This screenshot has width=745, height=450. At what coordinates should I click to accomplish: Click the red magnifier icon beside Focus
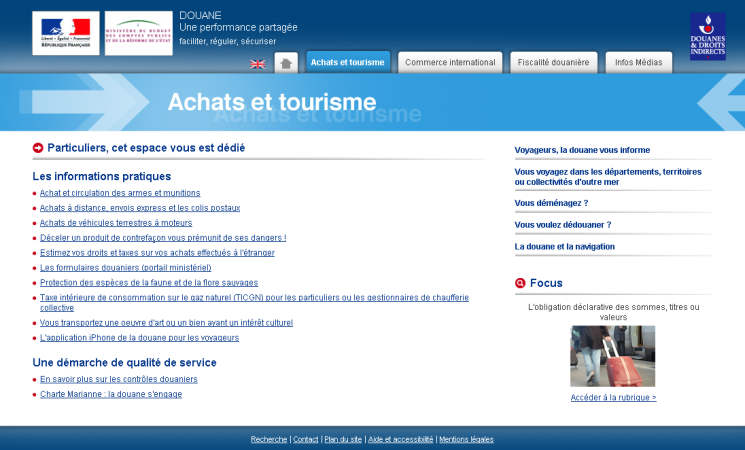pos(520,283)
